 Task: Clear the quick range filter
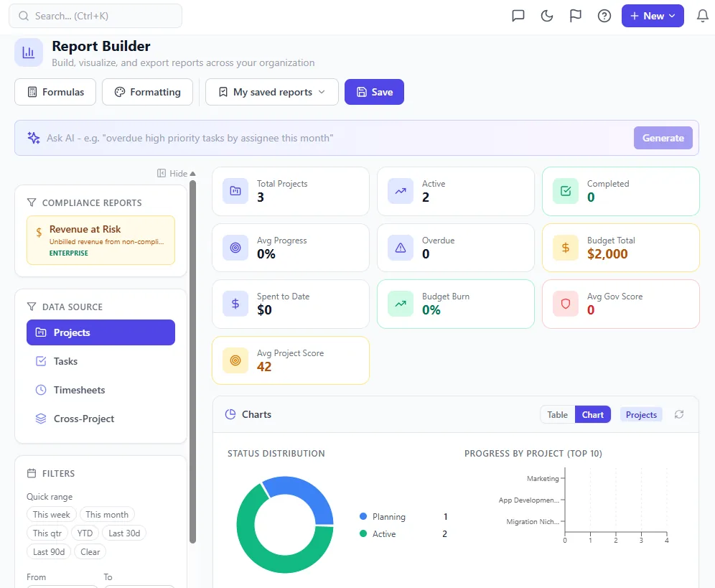[x=90, y=552]
